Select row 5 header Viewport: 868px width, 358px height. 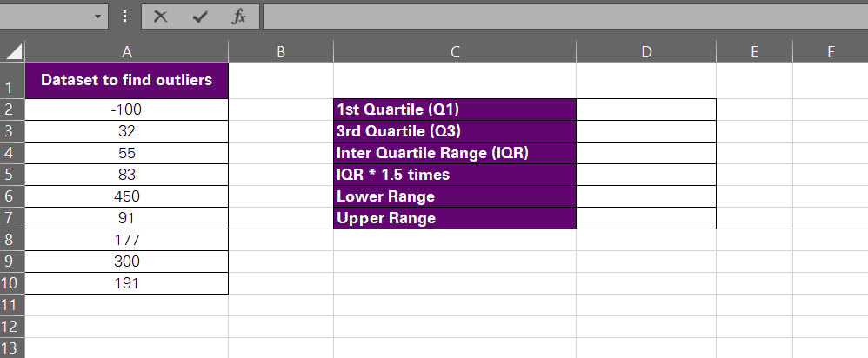point(12,175)
